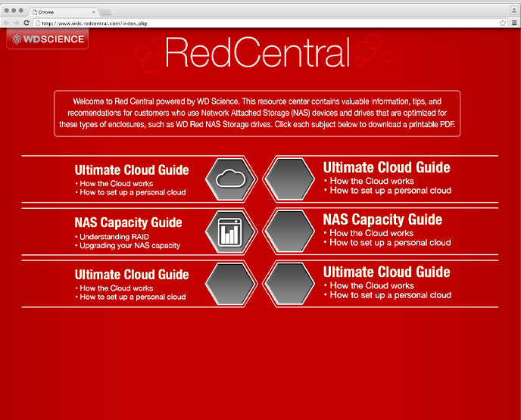Open a new tab
Screen dimensions: 521x420
click(x=106, y=12)
